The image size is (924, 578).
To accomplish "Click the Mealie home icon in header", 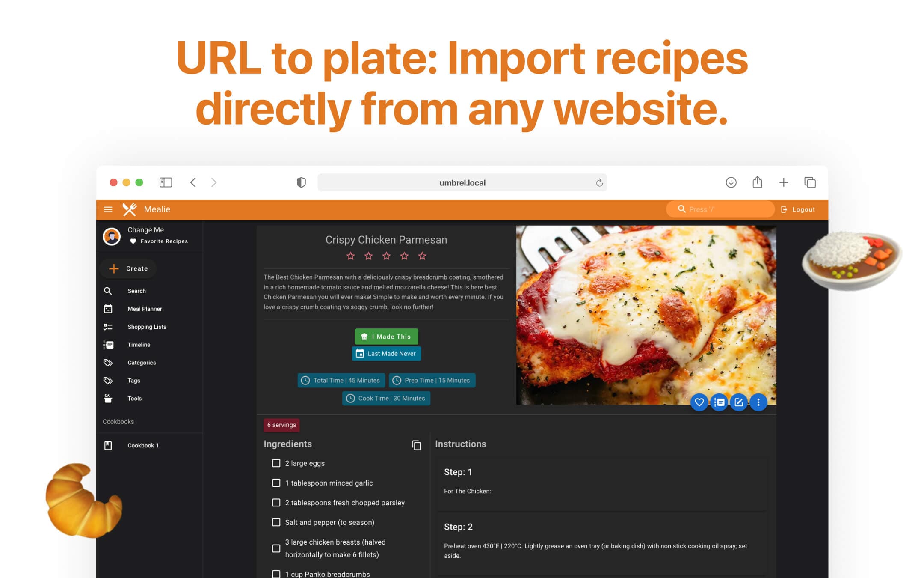I will (130, 209).
